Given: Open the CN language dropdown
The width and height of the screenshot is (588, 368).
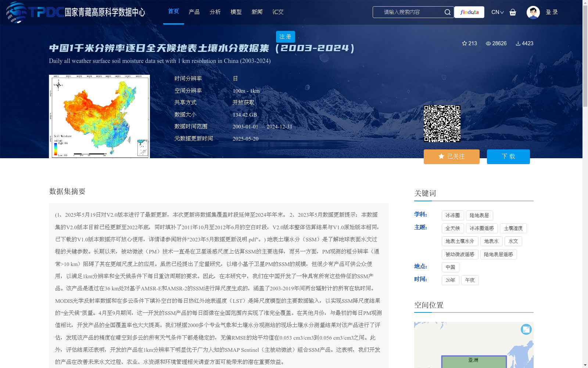Looking at the screenshot, I should pos(497,12).
